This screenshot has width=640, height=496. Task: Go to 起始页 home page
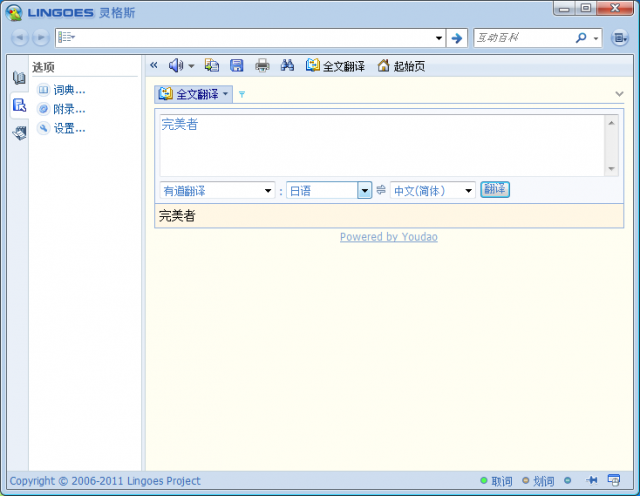pyautogui.click(x=401, y=66)
